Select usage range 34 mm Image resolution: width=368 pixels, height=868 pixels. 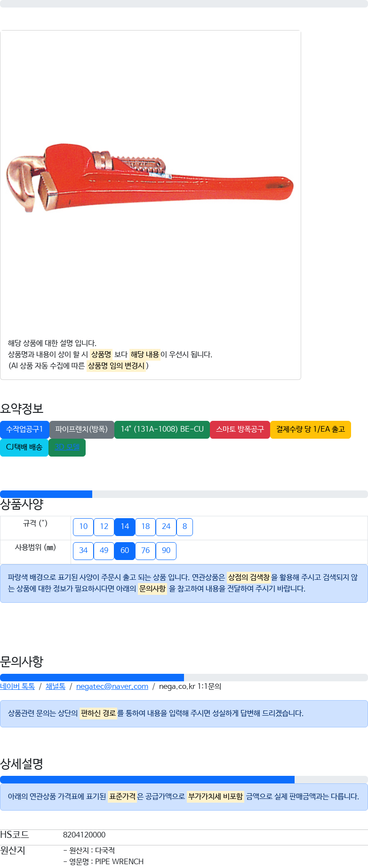(83, 551)
